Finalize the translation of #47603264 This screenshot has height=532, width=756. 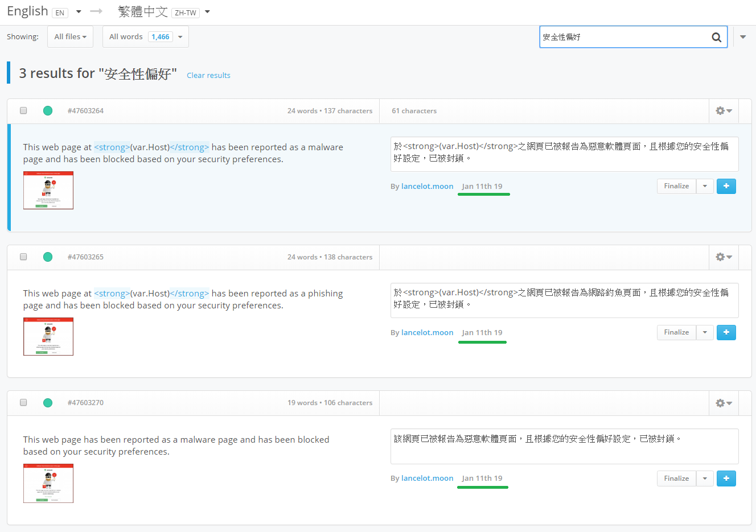click(676, 186)
